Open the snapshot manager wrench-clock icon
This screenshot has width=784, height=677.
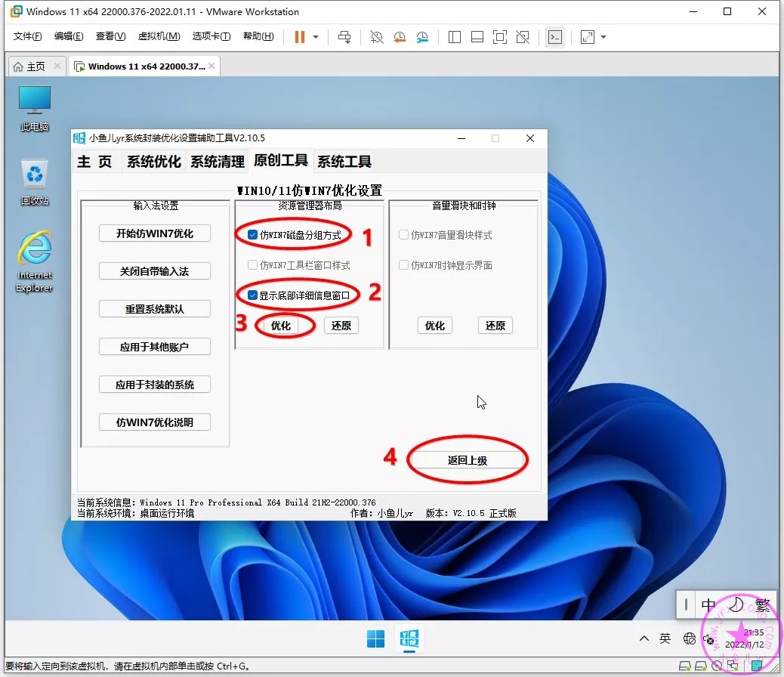[422, 37]
